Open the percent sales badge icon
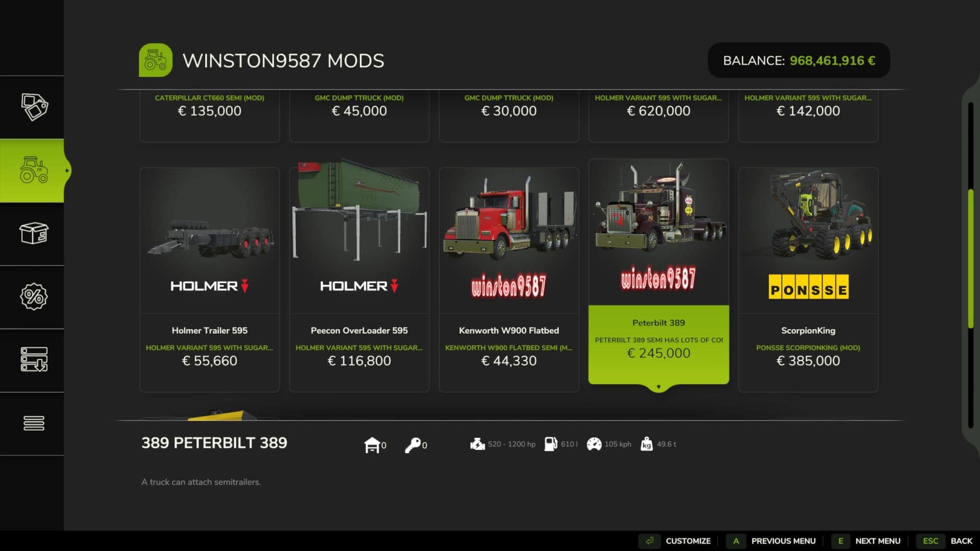The image size is (980, 551). coord(34,296)
